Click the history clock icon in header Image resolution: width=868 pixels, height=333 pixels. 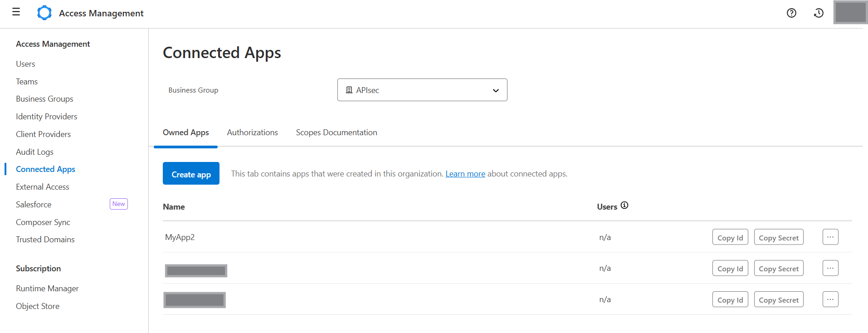[x=819, y=13]
